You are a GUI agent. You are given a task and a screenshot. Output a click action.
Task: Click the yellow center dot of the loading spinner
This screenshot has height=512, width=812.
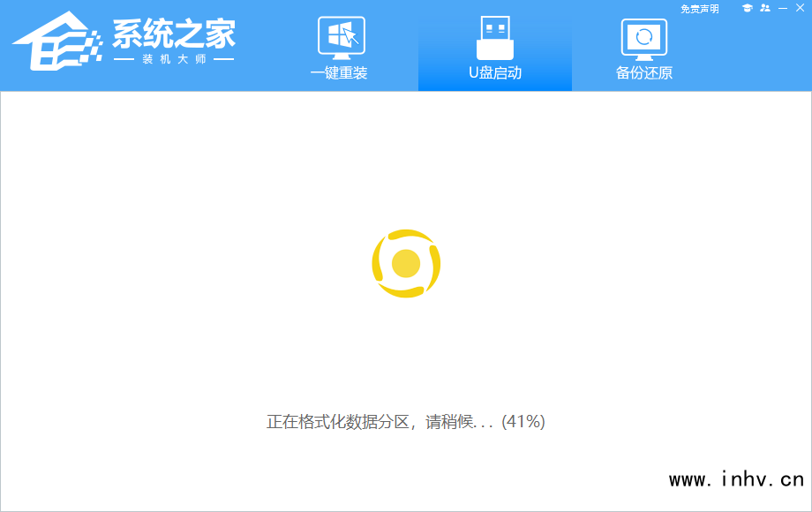[406, 263]
